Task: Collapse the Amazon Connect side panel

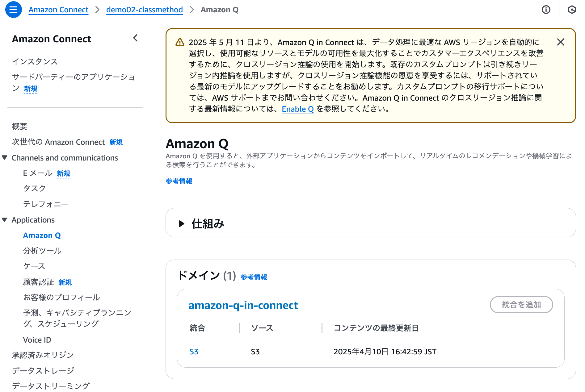Action: pos(135,38)
